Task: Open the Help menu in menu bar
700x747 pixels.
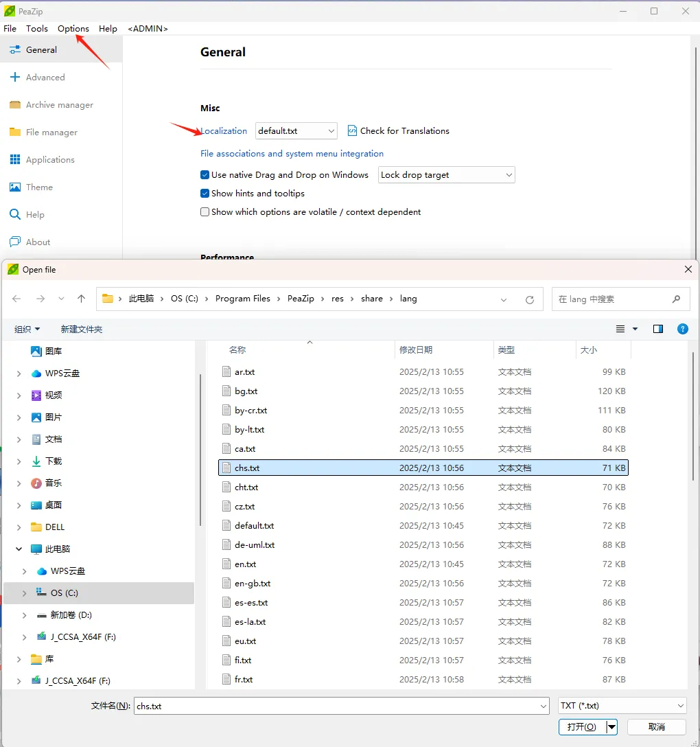Action: 108,29
